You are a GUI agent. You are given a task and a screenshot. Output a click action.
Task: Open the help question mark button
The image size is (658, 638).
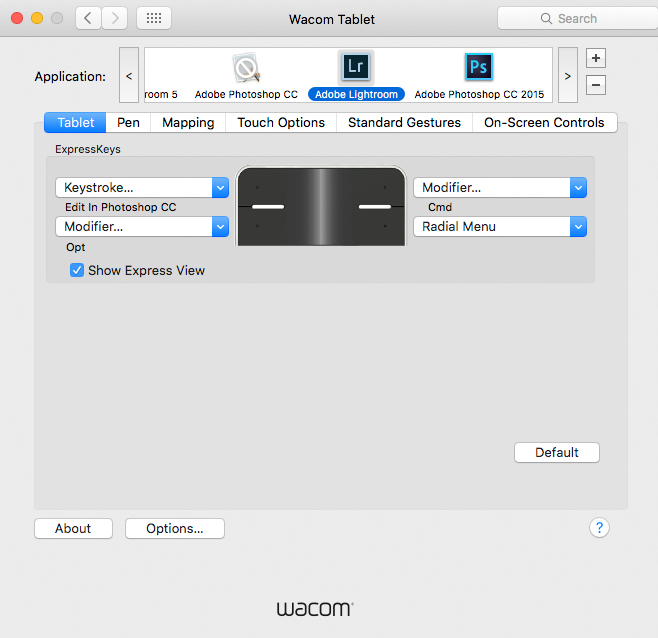(599, 528)
